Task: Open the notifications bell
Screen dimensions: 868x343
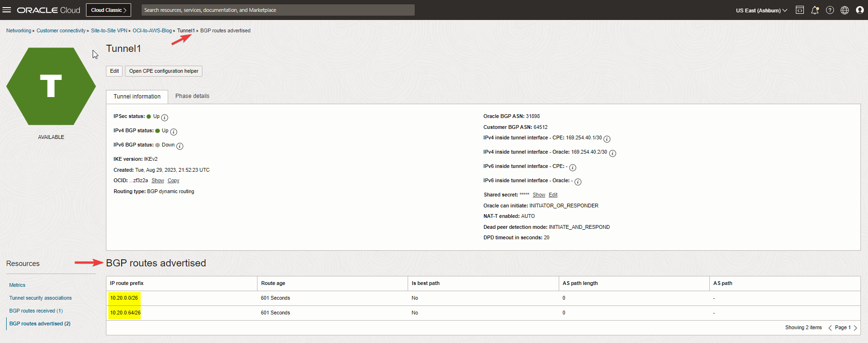Action: coord(815,10)
